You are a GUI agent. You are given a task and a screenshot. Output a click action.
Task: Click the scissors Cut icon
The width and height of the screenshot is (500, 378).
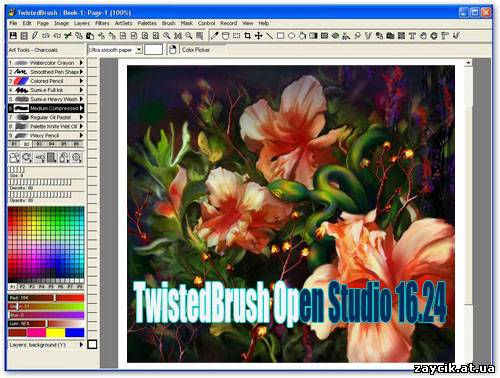68,35
